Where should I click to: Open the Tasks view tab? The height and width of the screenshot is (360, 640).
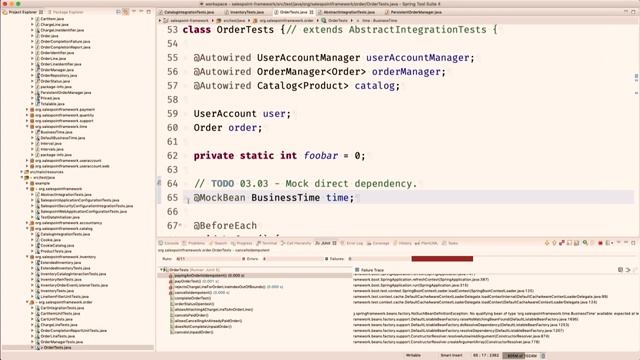pyautogui.click(x=450, y=243)
